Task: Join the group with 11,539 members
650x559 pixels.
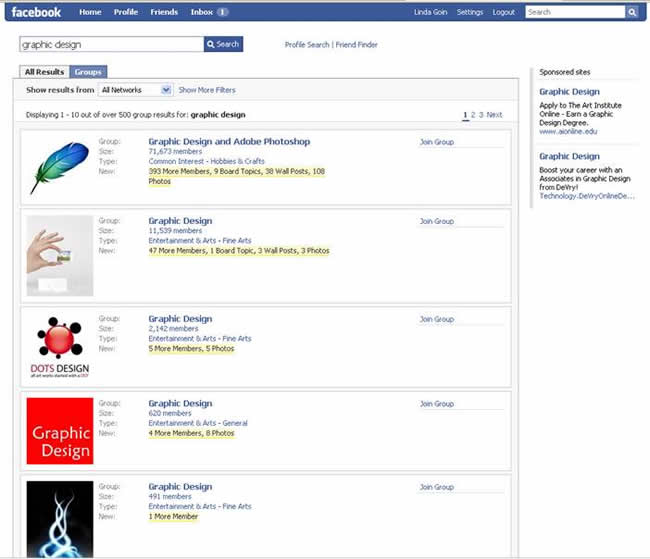Action: [x=437, y=221]
